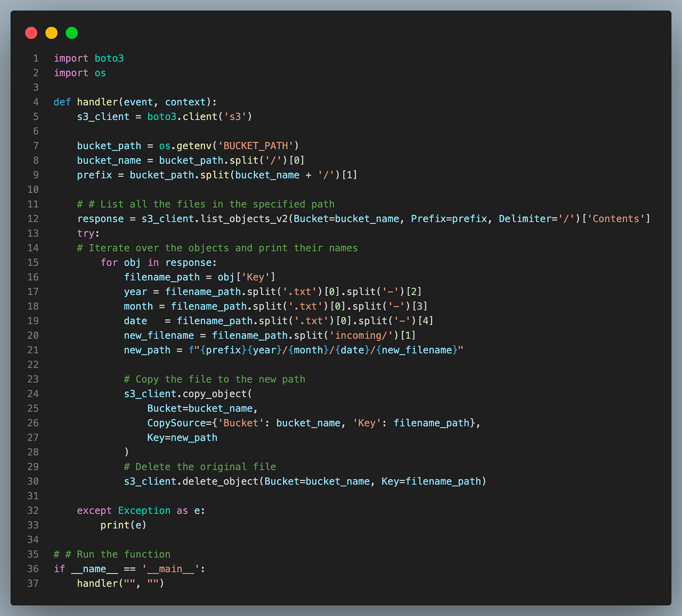The width and height of the screenshot is (682, 616).
Task: Click the filename_path = obj['Key'] line
Action: coord(200,277)
